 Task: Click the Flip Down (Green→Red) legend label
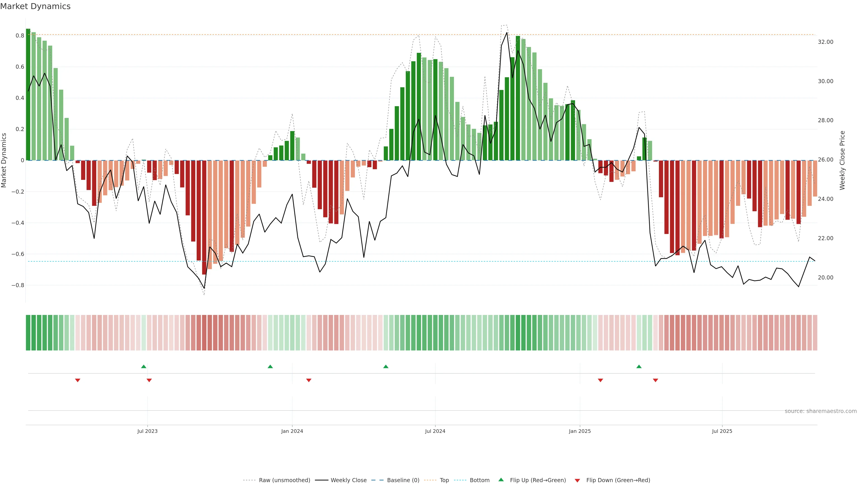click(618, 480)
